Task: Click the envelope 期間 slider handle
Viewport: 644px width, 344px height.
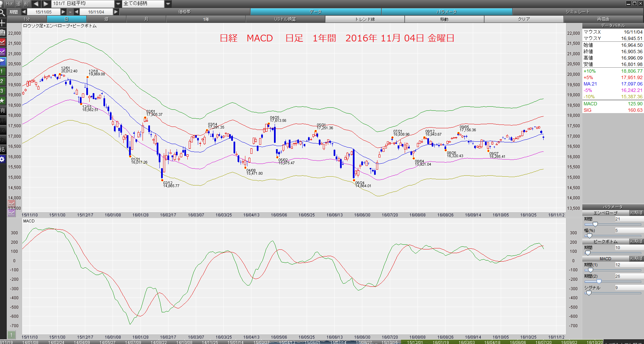Action: [595, 225]
